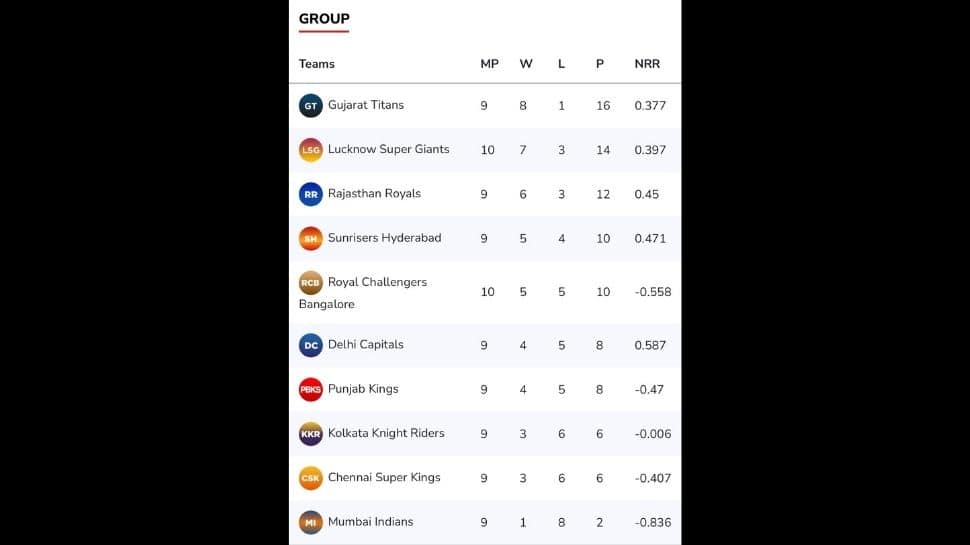Viewport: 970px width, 545px height.
Task: Click the Delhi Capitals DC logo
Action: (x=311, y=345)
